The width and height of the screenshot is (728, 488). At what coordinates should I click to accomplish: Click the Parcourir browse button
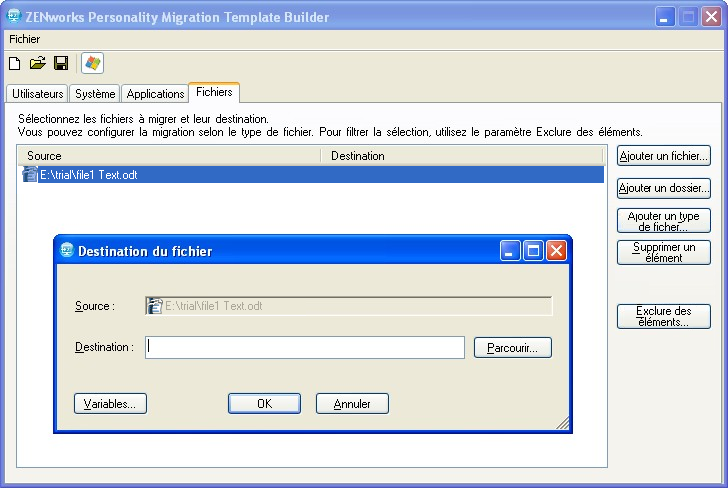pyautogui.click(x=513, y=348)
